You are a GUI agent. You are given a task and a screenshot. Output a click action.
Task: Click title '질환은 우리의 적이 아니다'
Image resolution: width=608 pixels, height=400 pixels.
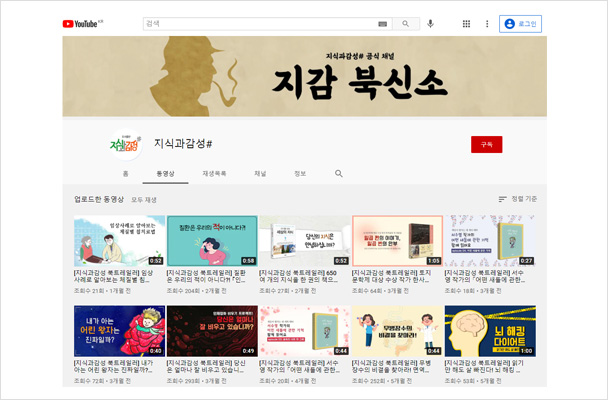[206, 276]
